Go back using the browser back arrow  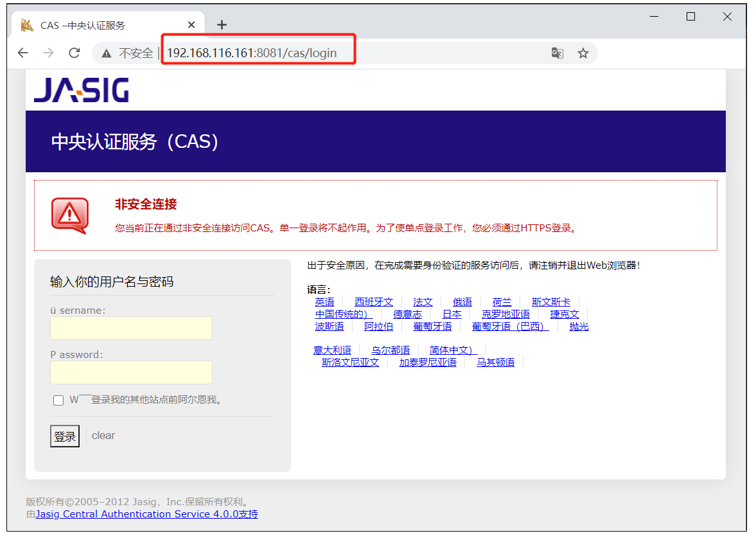pos(22,53)
